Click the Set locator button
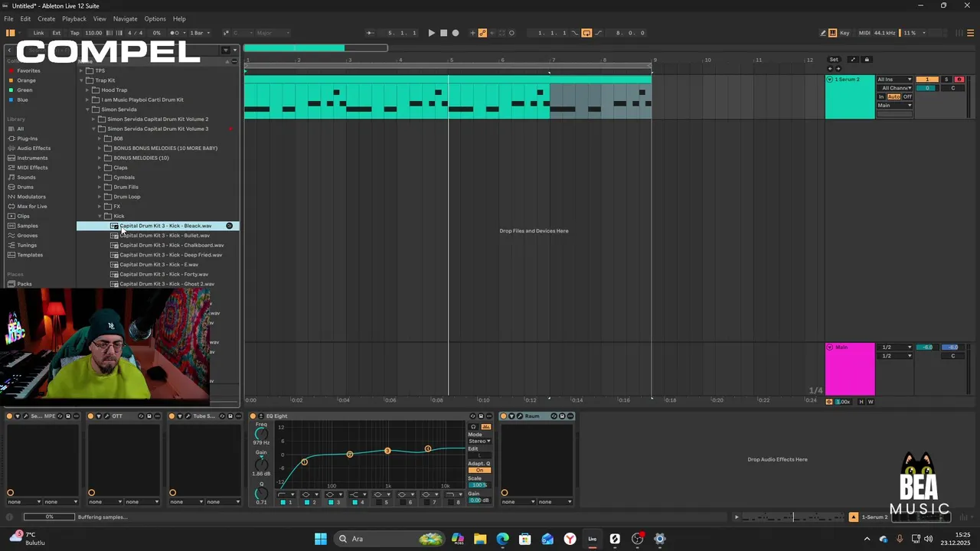980x551 pixels. click(834, 60)
